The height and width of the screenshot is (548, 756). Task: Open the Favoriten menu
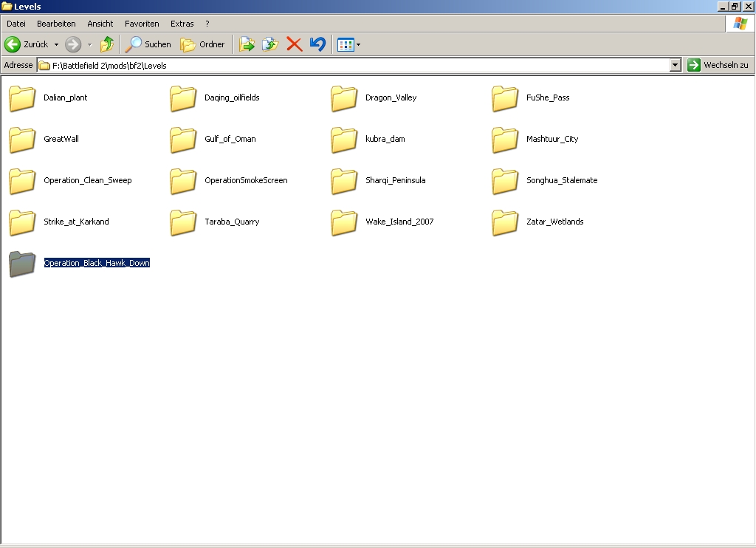(142, 24)
